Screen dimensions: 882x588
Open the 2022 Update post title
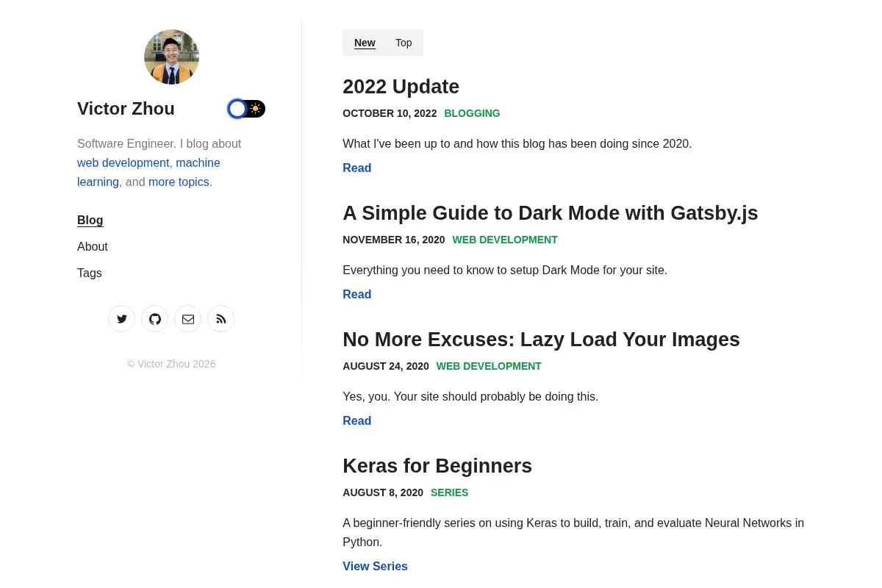pos(401,87)
